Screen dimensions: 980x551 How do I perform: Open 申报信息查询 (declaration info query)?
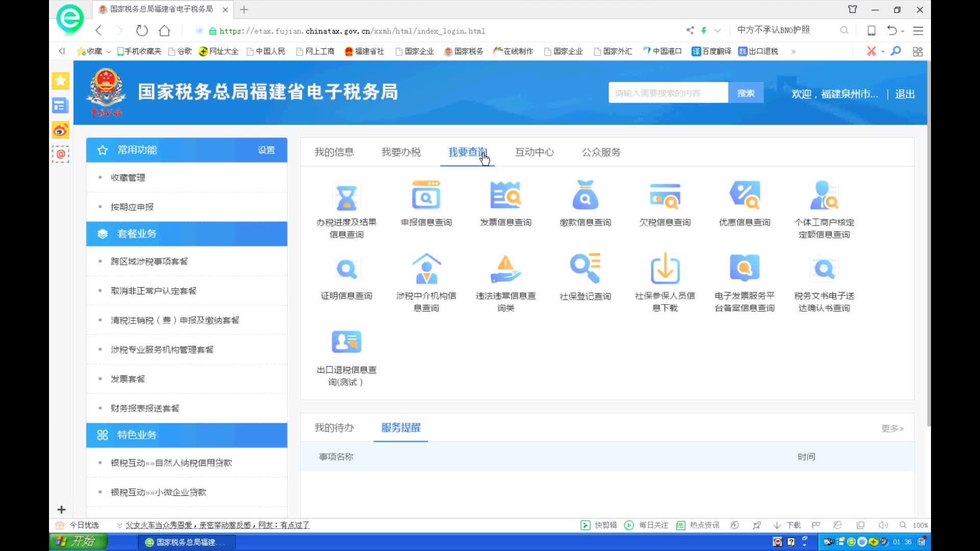(x=426, y=203)
